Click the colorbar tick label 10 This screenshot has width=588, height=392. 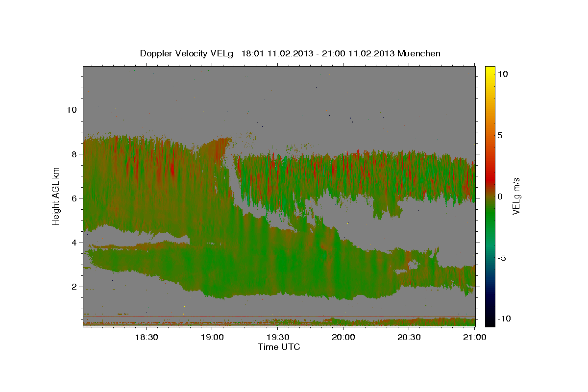click(x=503, y=74)
